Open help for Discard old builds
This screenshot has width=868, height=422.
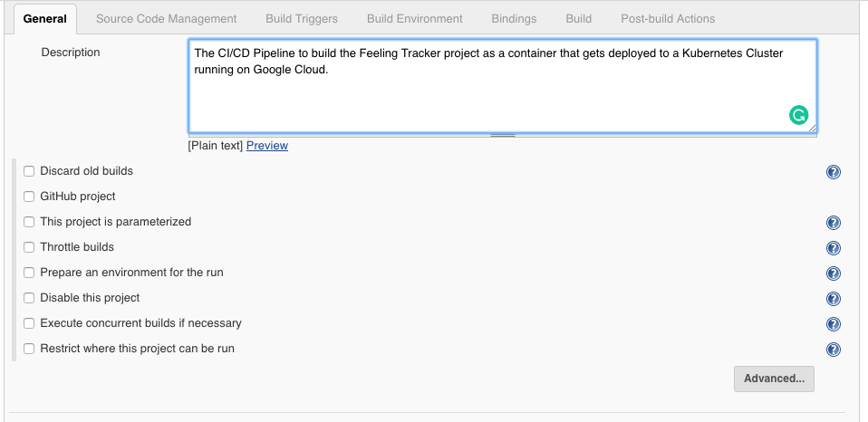[x=834, y=172]
